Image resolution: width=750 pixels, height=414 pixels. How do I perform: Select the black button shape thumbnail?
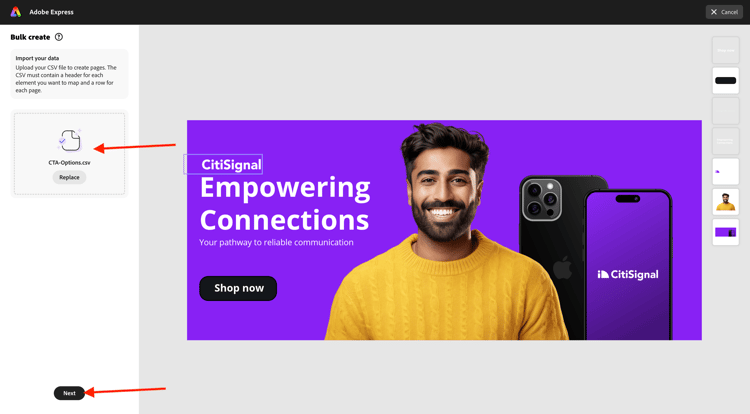tap(726, 80)
